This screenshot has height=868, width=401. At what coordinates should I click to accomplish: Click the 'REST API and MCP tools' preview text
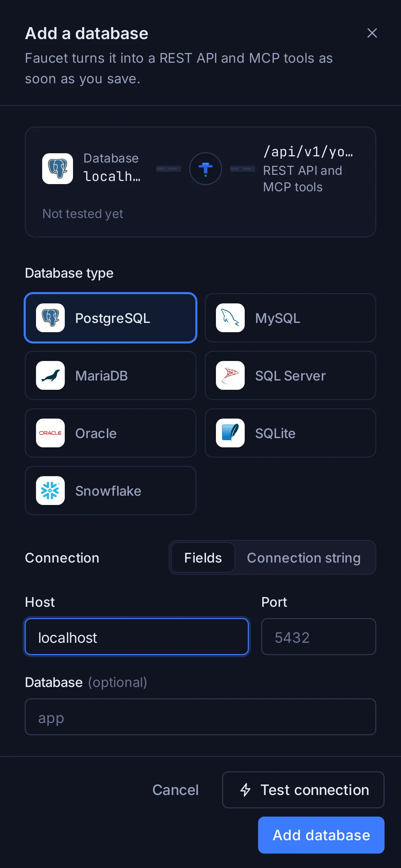click(x=303, y=179)
